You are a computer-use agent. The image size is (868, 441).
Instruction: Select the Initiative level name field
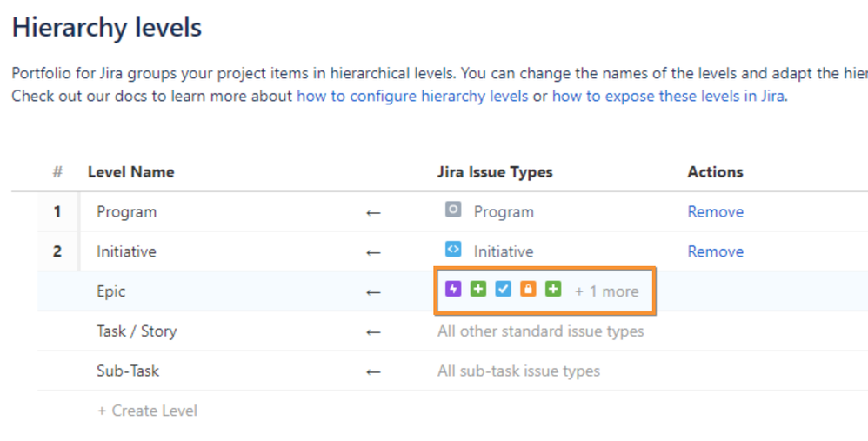[x=126, y=251]
